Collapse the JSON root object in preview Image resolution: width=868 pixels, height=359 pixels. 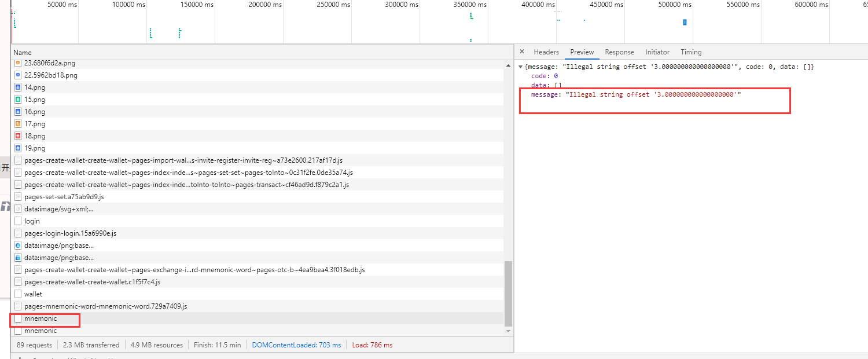click(520, 67)
